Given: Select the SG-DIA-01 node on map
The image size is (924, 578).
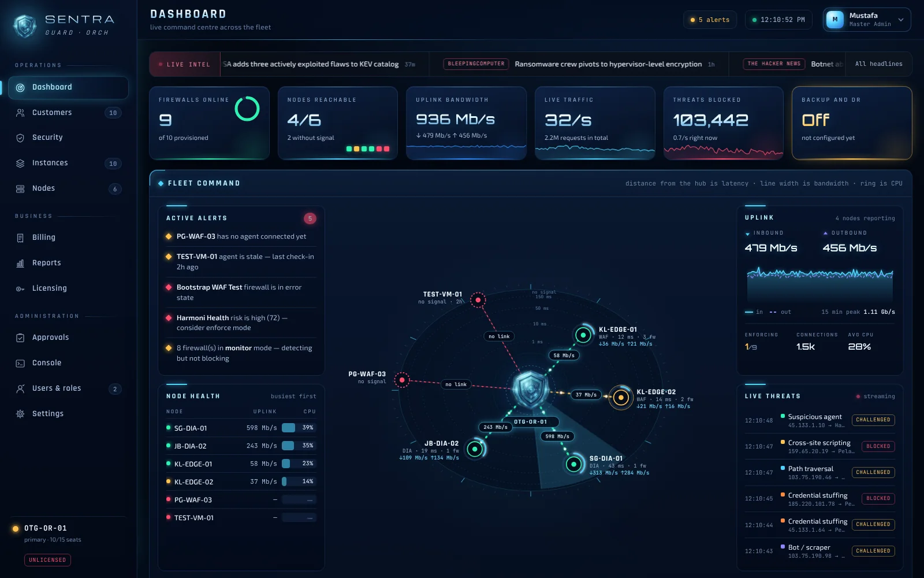Looking at the screenshot, I should (574, 464).
